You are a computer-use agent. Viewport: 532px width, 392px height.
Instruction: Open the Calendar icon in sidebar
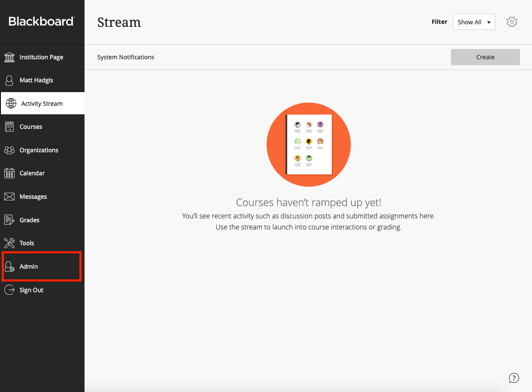click(x=9, y=173)
